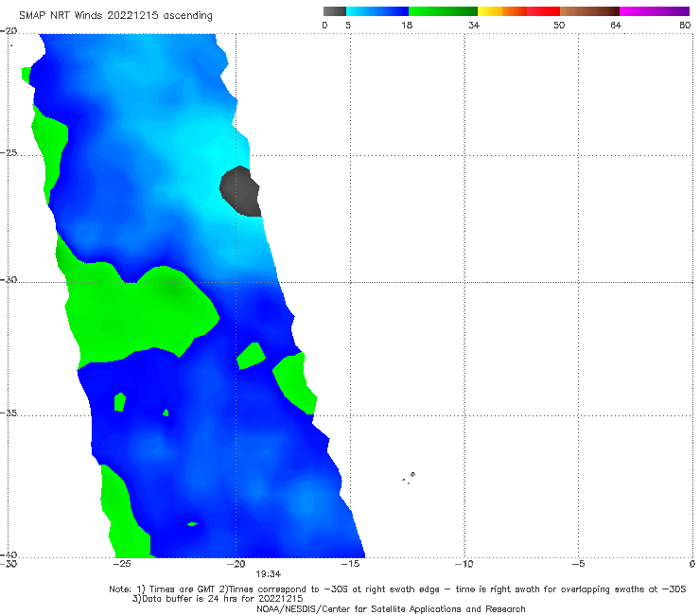Click the red segment of the color bar
This screenshot has width=700, height=615.
[544, 11]
